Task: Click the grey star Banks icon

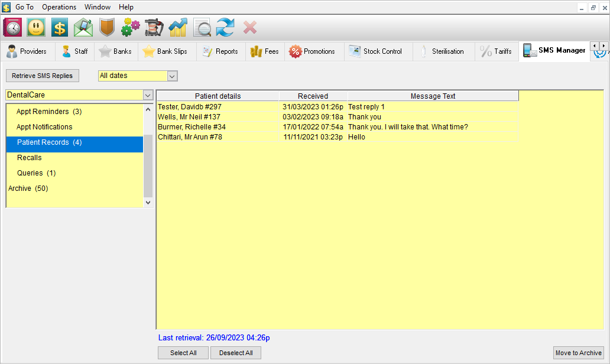Action: point(105,51)
